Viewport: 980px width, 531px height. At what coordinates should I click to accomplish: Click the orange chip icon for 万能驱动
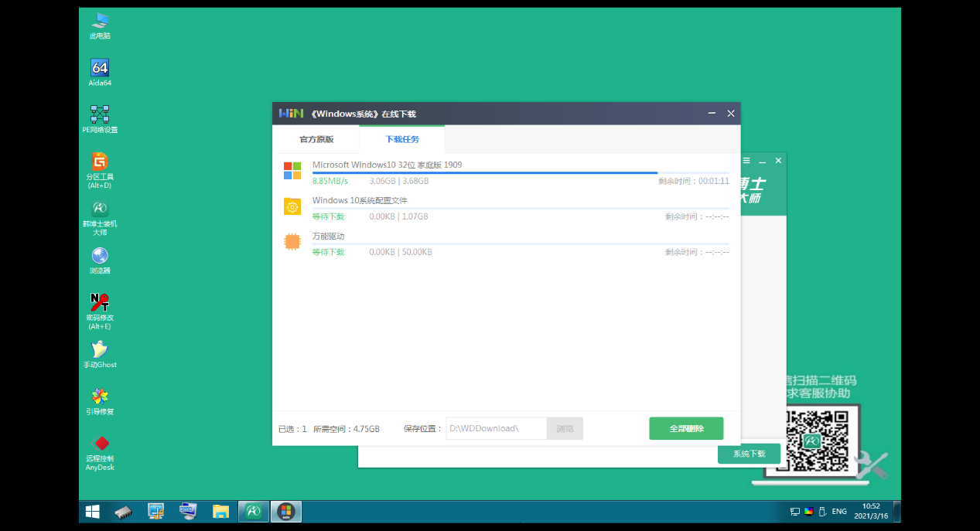click(x=292, y=242)
